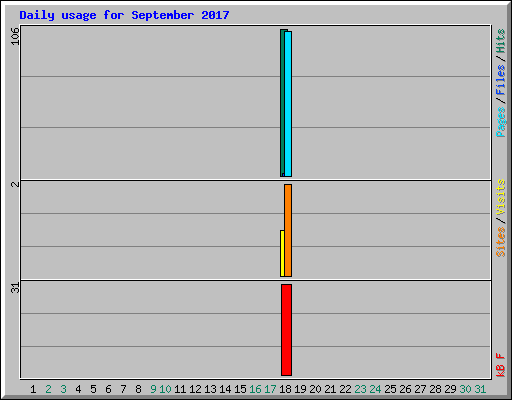Viewport: 512px width, 400px height.
Task: Click the 'Visits' legend label
Action: [x=501, y=197]
